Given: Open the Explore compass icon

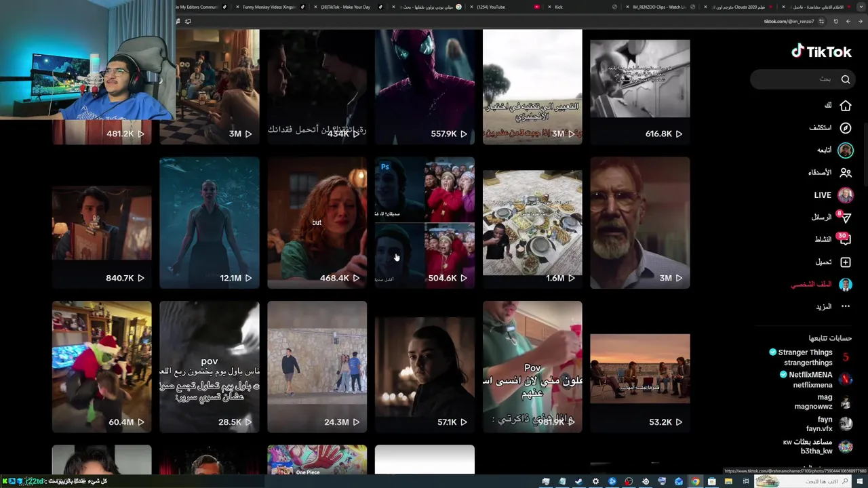Looking at the screenshot, I should tap(846, 128).
